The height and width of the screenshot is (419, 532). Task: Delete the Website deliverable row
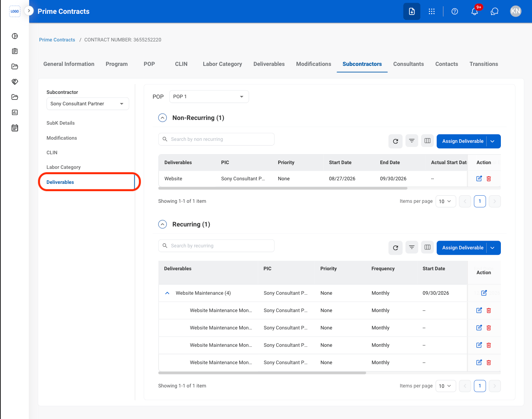489,179
